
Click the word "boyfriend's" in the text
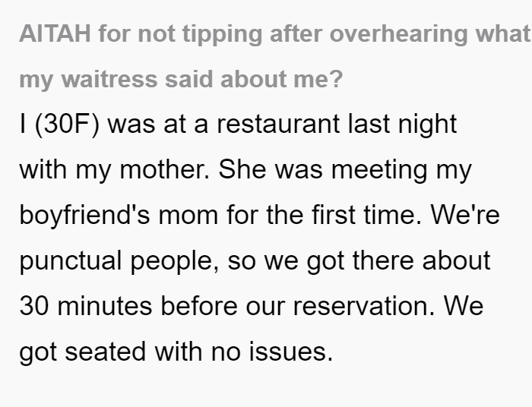click(x=85, y=215)
